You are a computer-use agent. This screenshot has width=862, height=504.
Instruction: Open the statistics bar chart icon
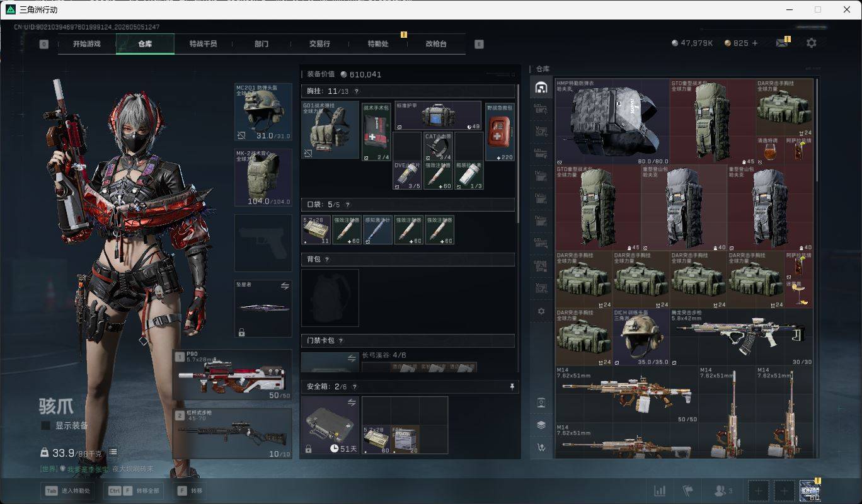(x=660, y=491)
